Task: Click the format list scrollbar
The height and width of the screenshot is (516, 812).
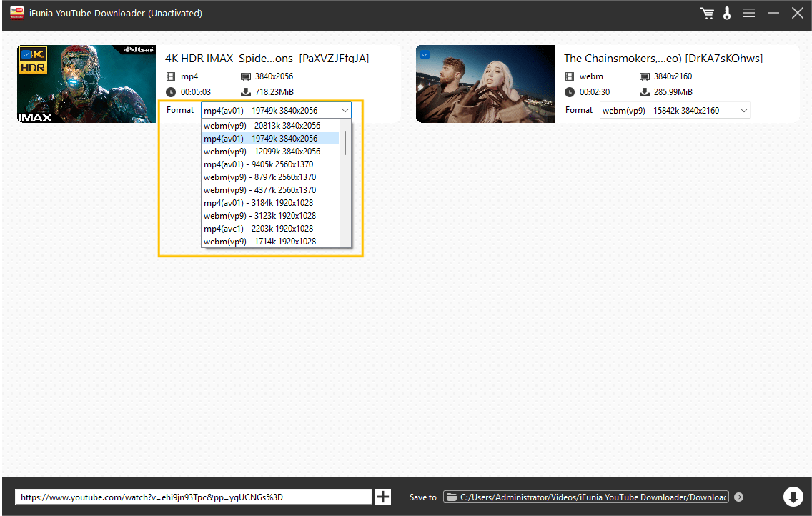Action: [345, 143]
